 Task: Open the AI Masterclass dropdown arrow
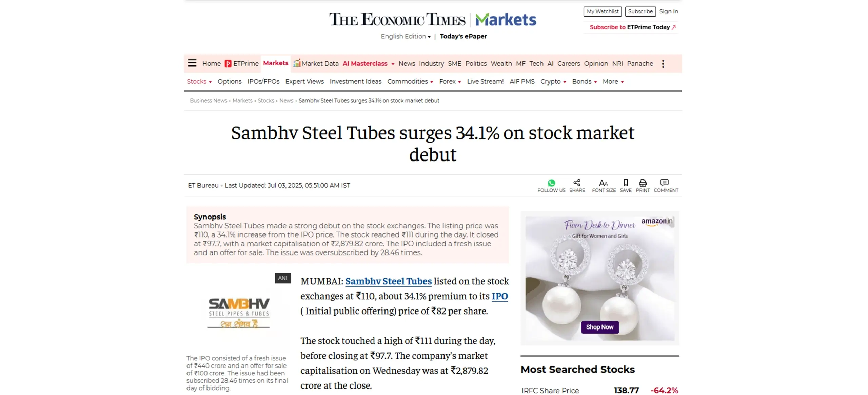[x=393, y=64]
